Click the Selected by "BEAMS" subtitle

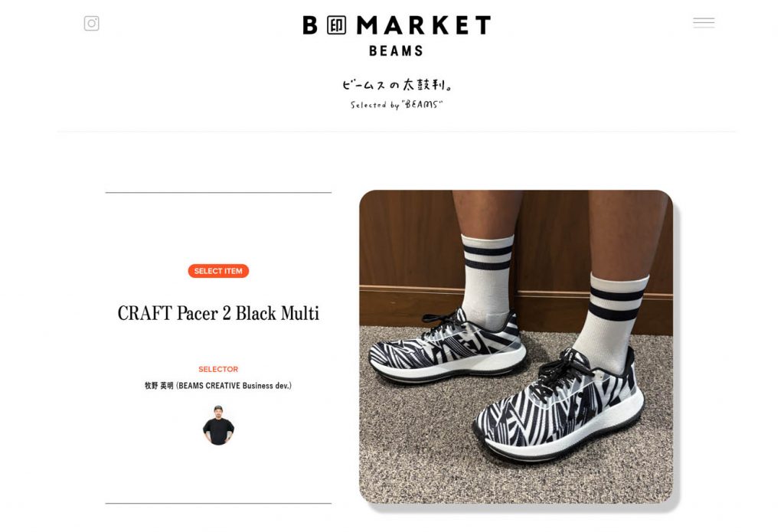point(397,105)
